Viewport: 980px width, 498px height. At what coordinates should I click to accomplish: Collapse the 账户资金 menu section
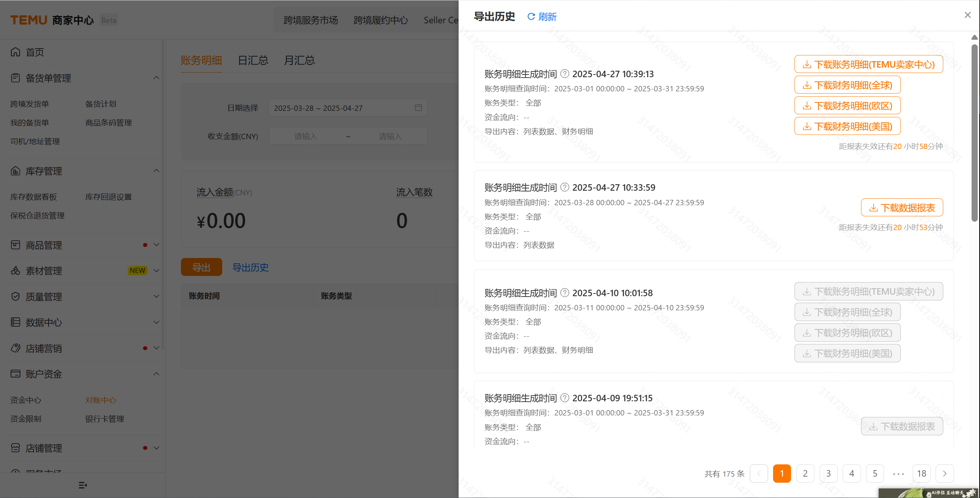[156, 373]
